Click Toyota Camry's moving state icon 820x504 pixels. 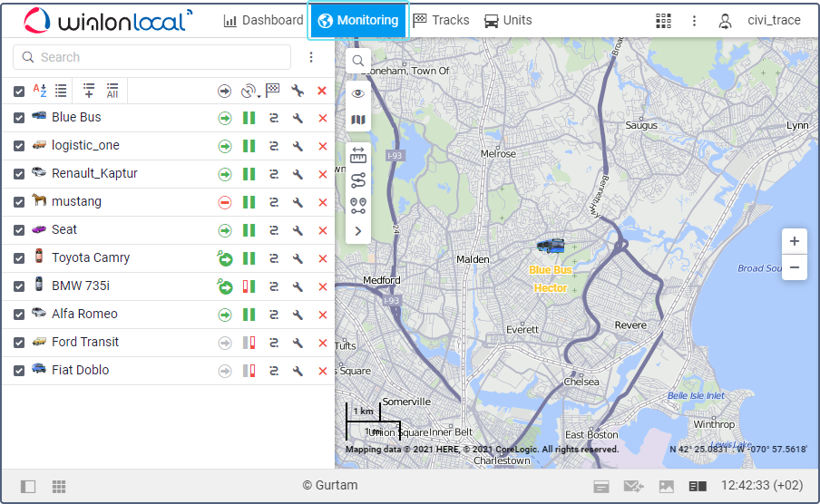(225, 258)
